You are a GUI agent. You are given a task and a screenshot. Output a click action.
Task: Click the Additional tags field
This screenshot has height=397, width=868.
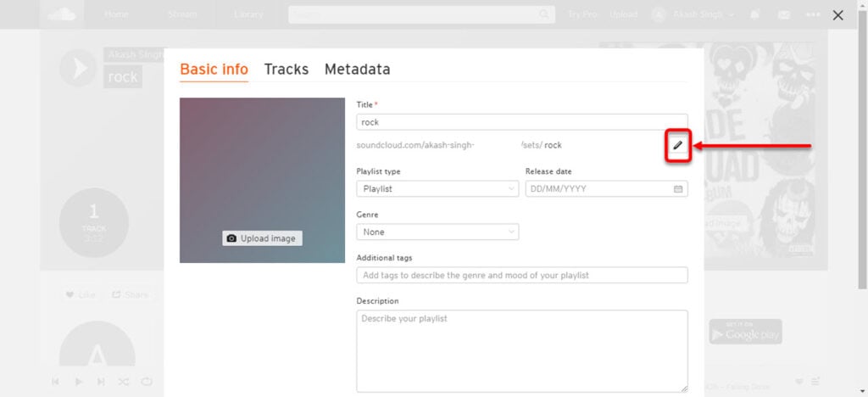[x=522, y=275]
